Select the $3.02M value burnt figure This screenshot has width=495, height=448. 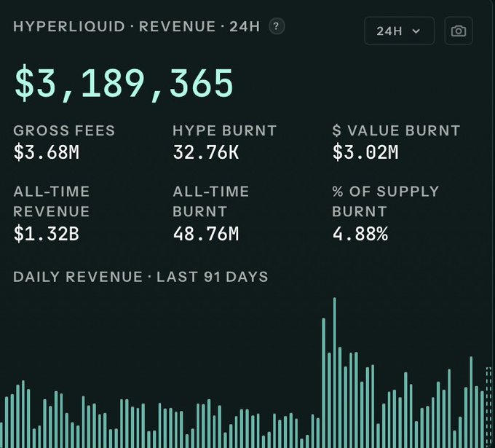tap(365, 152)
